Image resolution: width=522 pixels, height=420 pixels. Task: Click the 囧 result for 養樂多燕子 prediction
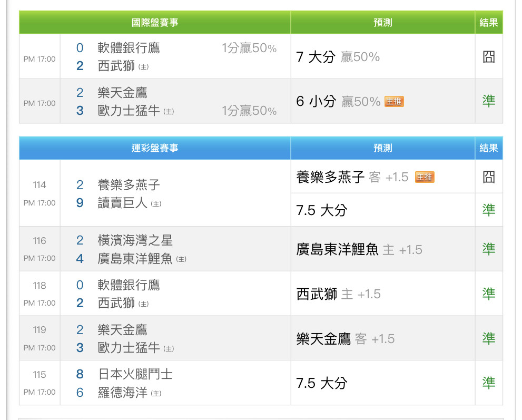point(489,177)
